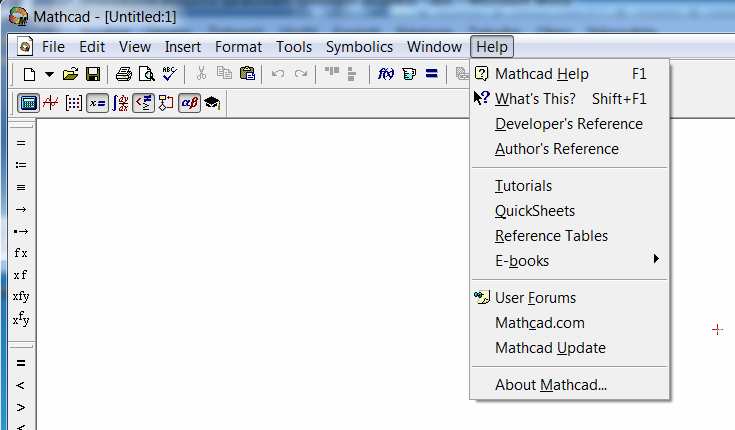
Task: Open Author's Reference
Action: 570,149
